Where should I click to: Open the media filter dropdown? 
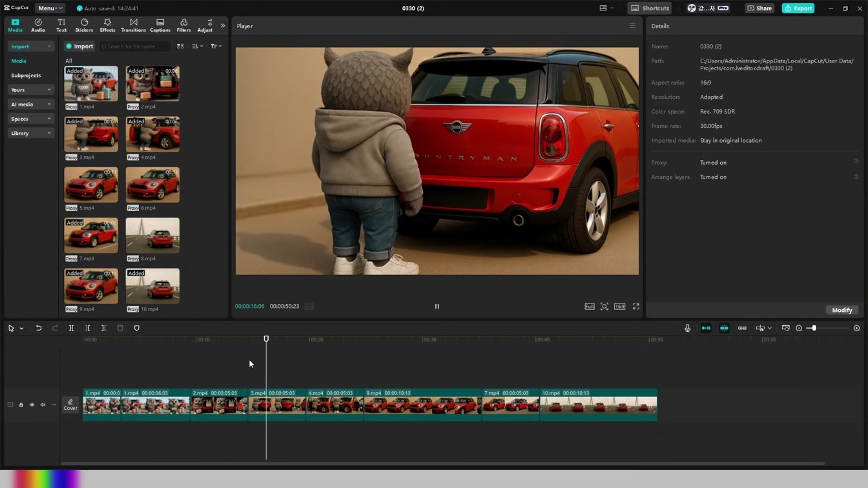point(216,46)
